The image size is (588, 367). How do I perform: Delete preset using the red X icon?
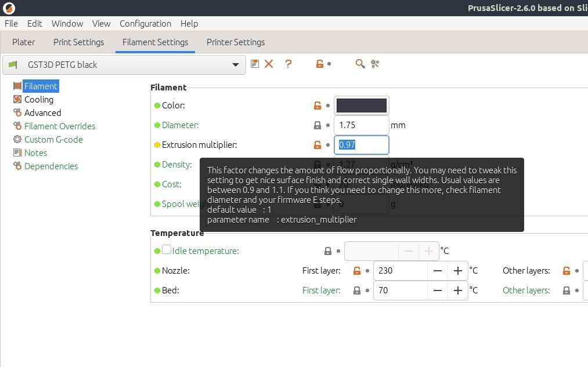tap(269, 64)
